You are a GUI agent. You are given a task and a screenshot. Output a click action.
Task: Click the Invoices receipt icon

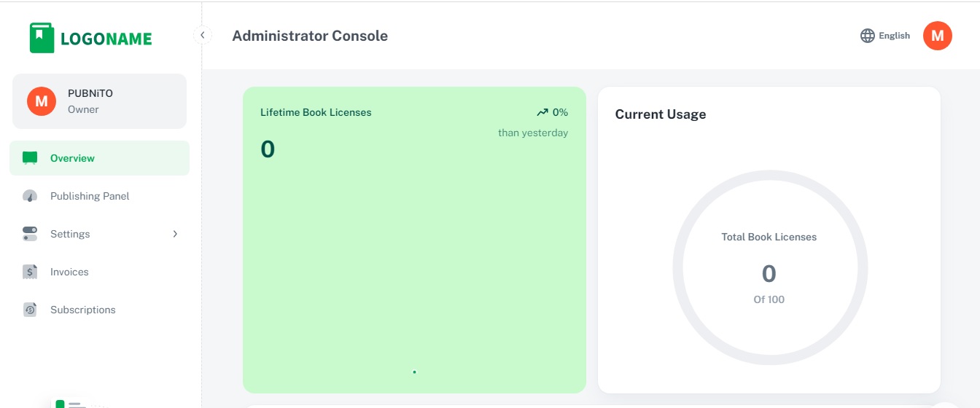[30, 272]
